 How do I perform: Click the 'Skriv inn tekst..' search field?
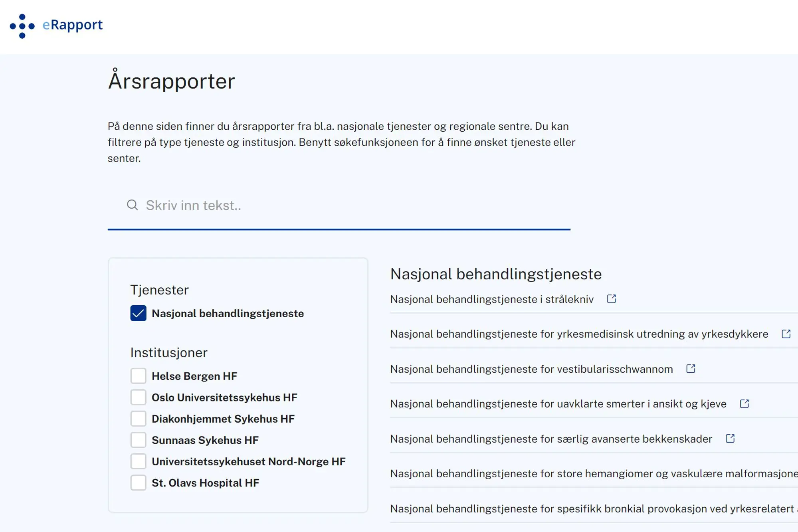click(339, 206)
